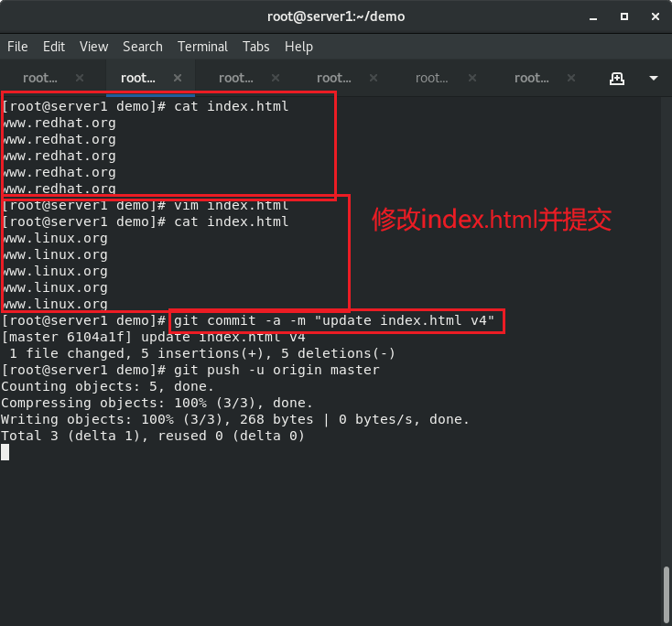Click the first 'www.linux.org' output line
The height and width of the screenshot is (626, 672).
pos(55,239)
